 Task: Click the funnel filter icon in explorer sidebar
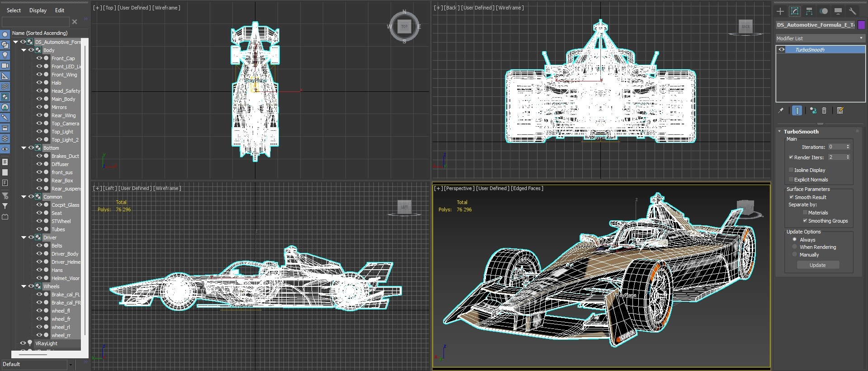(x=5, y=206)
